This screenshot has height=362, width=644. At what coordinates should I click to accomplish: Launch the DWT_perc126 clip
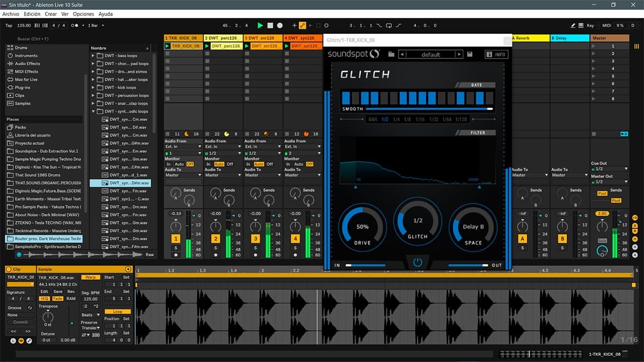[207, 46]
